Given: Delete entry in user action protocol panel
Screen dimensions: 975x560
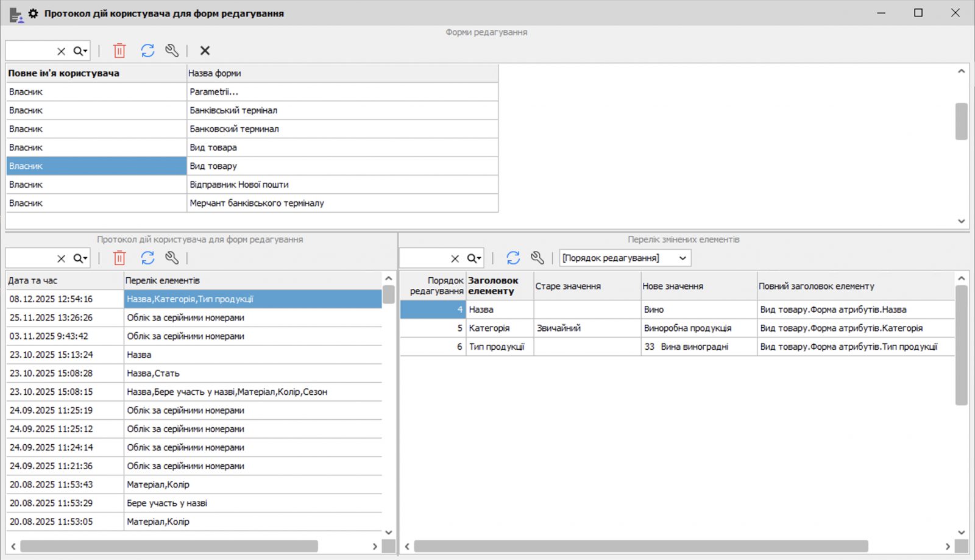Looking at the screenshot, I should tap(119, 258).
